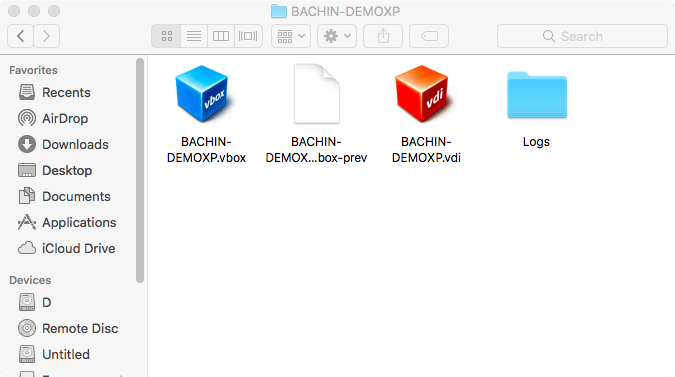Click the BACHIN-DEMOXP window title text
This screenshot has height=377, width=675.
tap(346, 11)
